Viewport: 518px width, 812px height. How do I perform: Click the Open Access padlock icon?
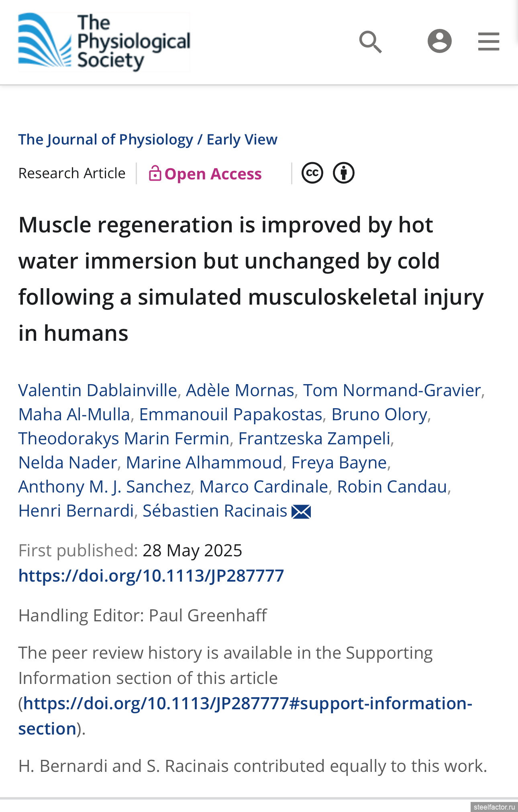(x=155, y=174)
